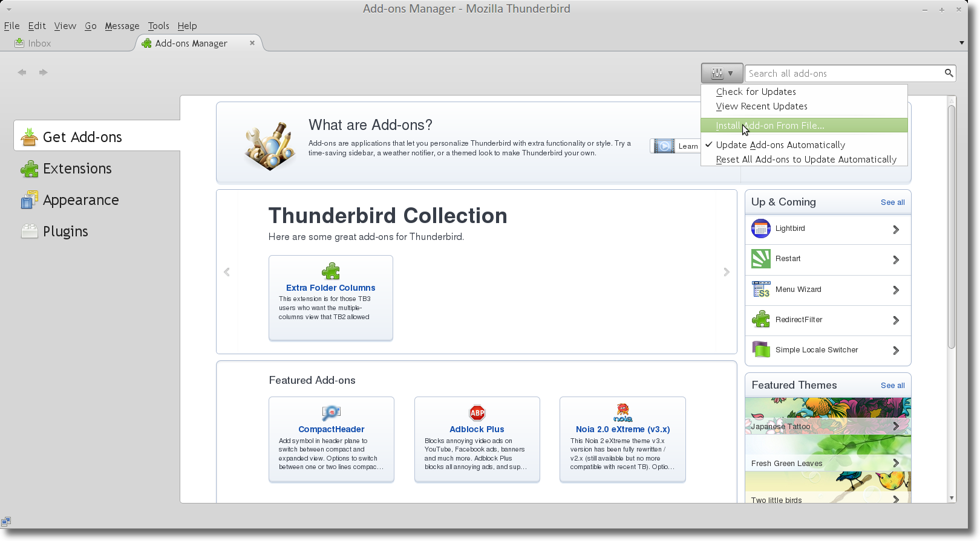
Task: Open Adblock Plus add-on
Action: [x=477, y=439]
